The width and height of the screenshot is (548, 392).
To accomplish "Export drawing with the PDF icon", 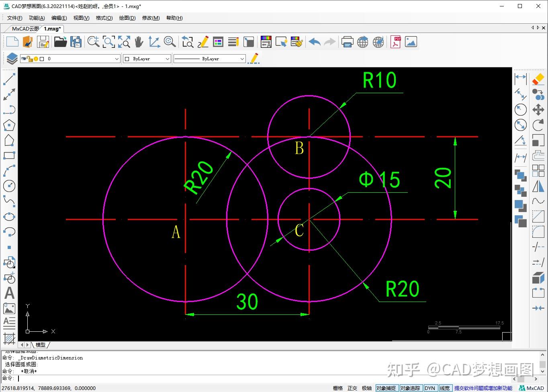I will click(396, 42).
